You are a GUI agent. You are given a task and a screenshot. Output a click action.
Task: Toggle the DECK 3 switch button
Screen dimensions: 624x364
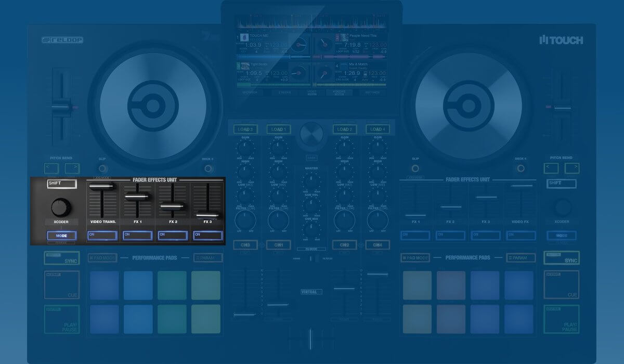point(209,168)
